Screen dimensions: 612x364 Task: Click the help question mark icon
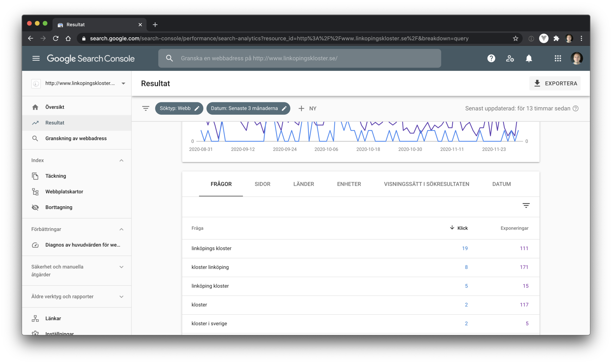[491, 58]
